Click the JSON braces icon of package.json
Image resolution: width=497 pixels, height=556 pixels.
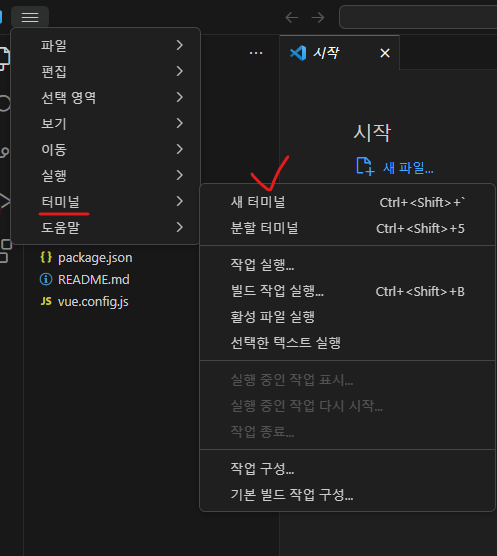pyautogui.click(x=46, y=257)
